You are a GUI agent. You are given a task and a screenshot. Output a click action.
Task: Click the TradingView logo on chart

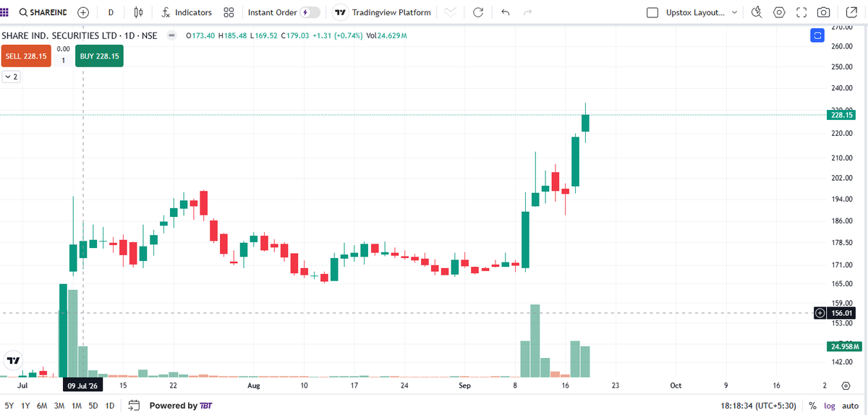click(x=13, y=359)
